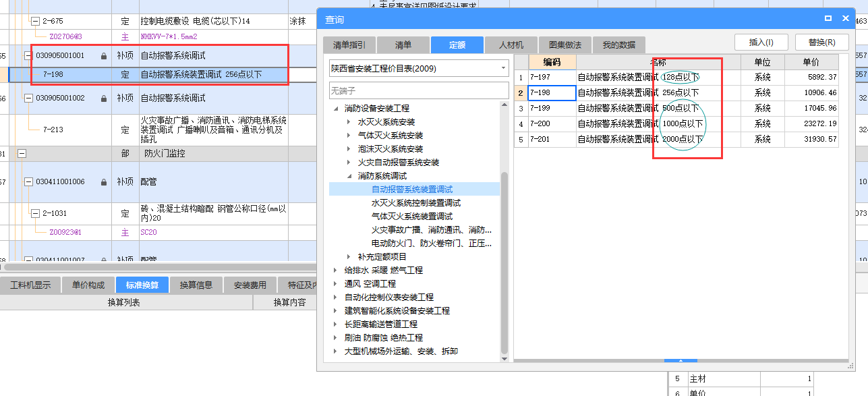Expand 大型机械场外运输、安装、拆卸 node
This screenshot has height=396, width=868.
[336, 351]
